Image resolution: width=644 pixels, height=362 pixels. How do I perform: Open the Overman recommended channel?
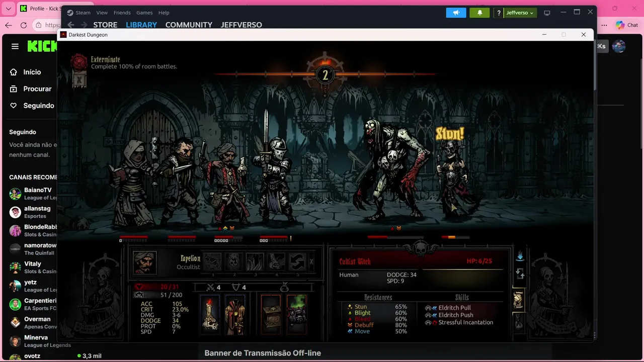[33, 322]
